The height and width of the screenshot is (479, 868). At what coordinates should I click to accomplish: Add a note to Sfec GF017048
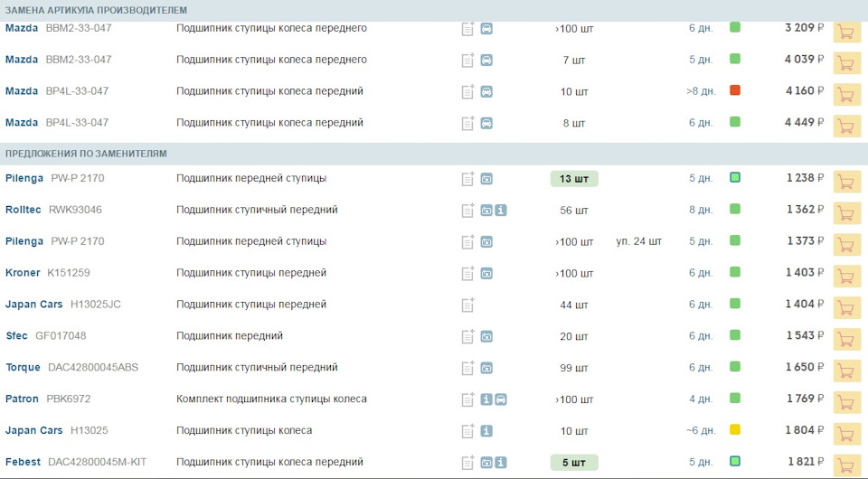coord(467,336)
